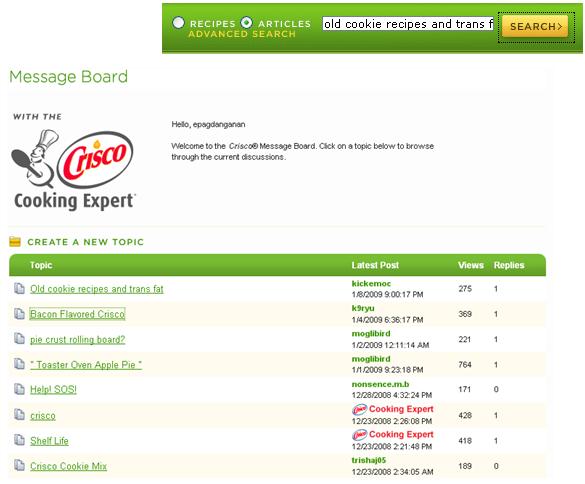The image size is (585, 484).
Task: Click the Message Board page heading
Action: 69,77
